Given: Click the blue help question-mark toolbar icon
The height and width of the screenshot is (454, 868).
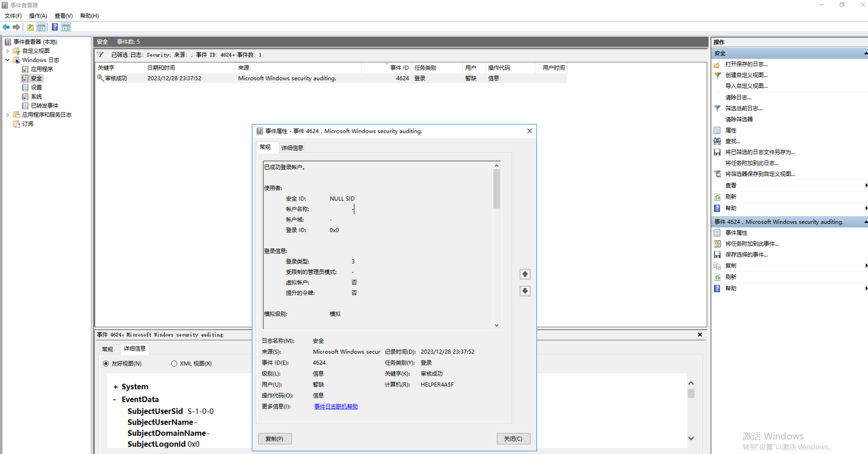Looking at the screenshot, I should point(55,27).
